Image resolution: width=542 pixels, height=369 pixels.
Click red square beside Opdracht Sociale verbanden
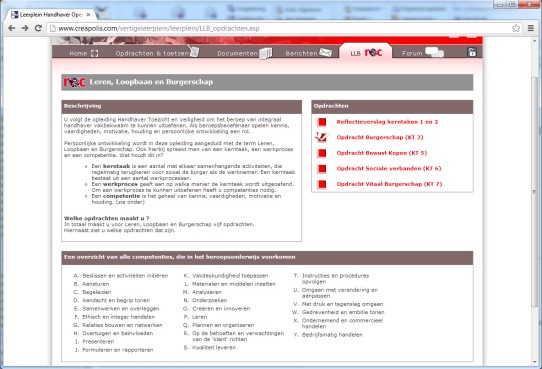pos(322,169)
